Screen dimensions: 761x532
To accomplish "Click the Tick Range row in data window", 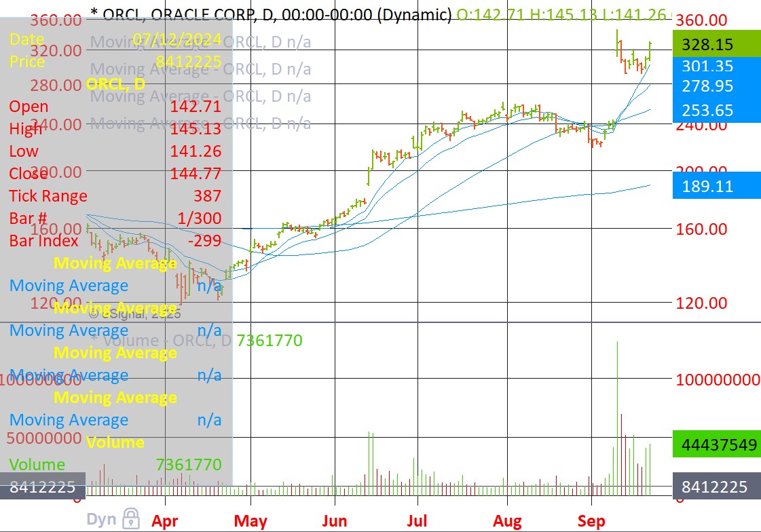I will click(115, 196).
